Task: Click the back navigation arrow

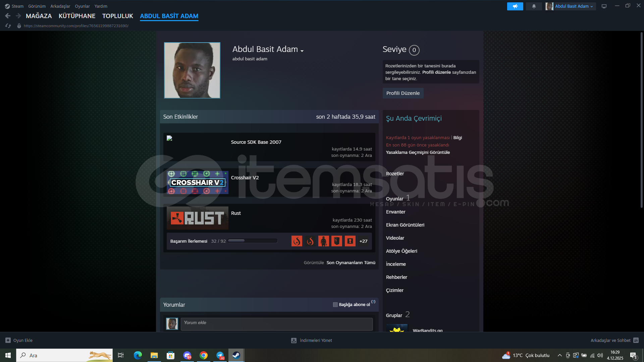Action: click(8, 16)
